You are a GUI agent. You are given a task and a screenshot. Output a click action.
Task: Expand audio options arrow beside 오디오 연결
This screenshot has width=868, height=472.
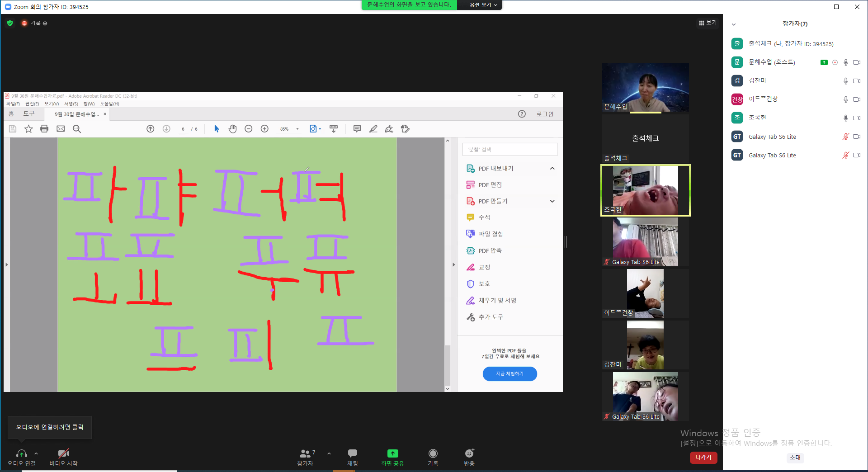36,453
